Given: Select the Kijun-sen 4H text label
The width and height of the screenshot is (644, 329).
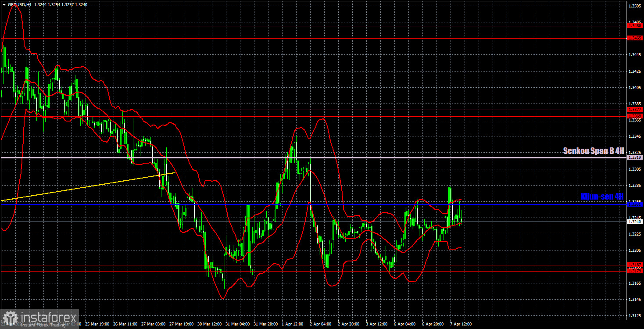Looking at the screenshot, I should tap(601, 197).
